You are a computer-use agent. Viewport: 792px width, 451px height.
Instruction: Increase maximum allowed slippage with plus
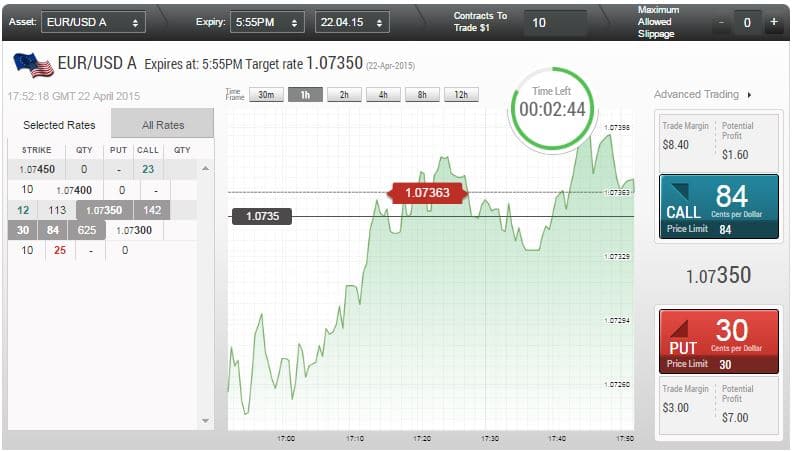(773, 22)
